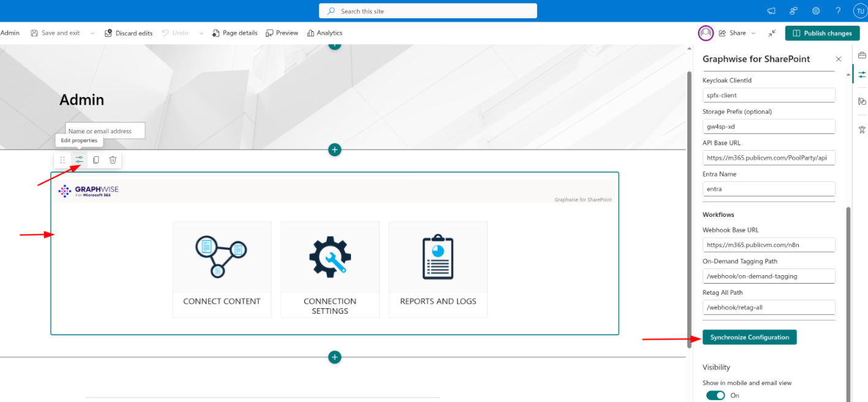Click the search magnifier icon
The image size is (868, 402).
pos(331,11)
